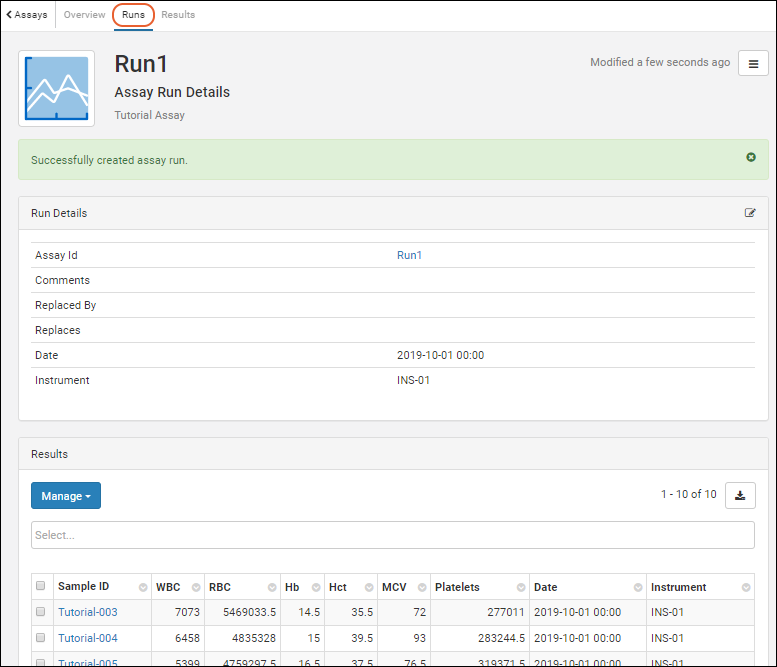The height and width of the screenshot is (667, 777).
Task: Open the Instrument column header menu
Action: [746, 587]
